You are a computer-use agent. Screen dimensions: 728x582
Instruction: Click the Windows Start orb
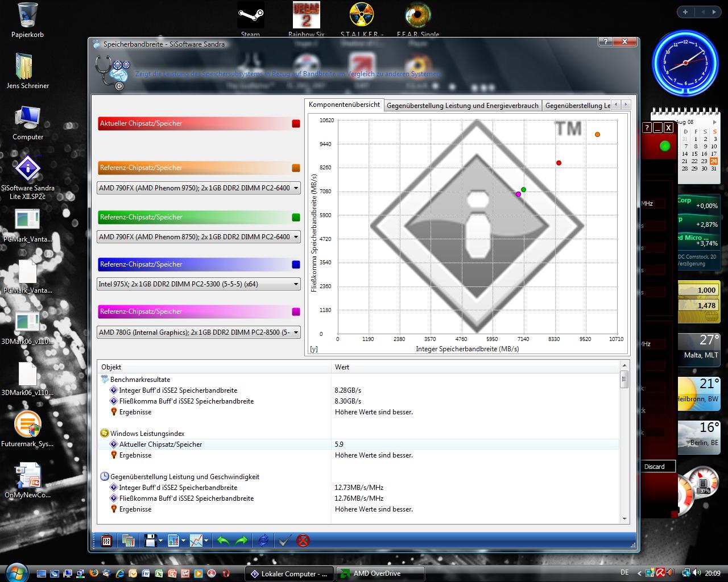pyautogui.click(x=15, y=572)
